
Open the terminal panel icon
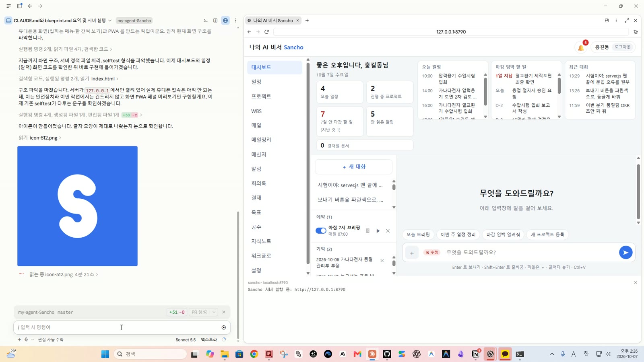[x=205, y=21]
